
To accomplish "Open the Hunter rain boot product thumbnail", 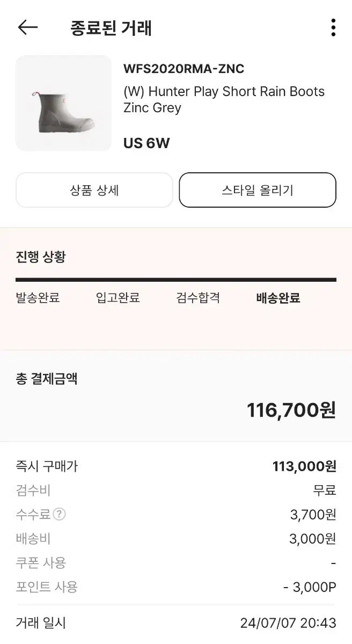I will click(63, 103).
